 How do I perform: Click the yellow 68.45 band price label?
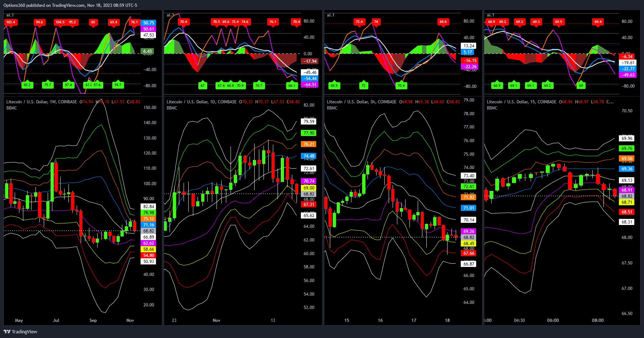469,244
